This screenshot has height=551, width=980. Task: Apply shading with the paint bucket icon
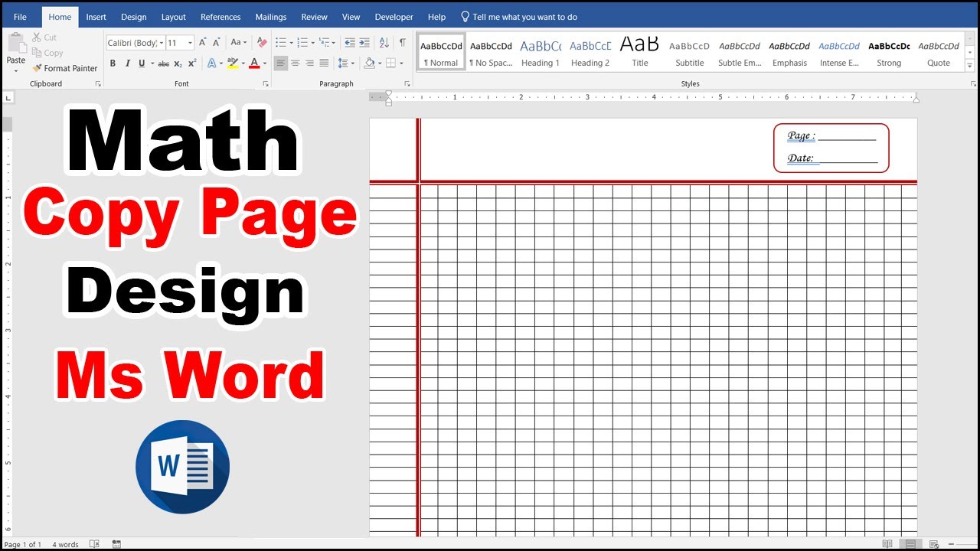[x=369, y=64]
